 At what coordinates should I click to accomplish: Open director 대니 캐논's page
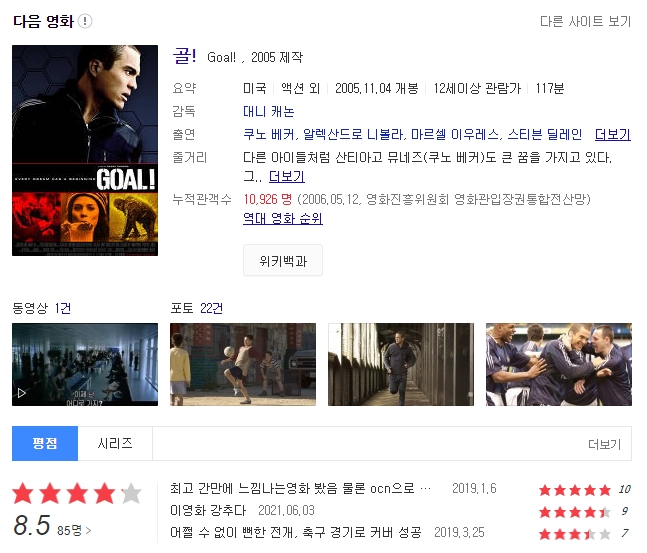coord(269,111)
